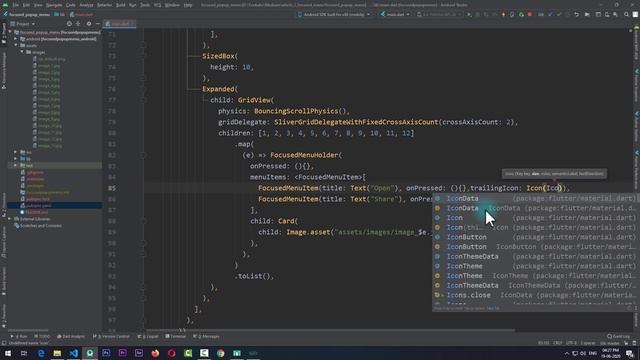Open Photoshop from taskbar
This screenshot has height=360, width=640.
click(x=106, y=353)
